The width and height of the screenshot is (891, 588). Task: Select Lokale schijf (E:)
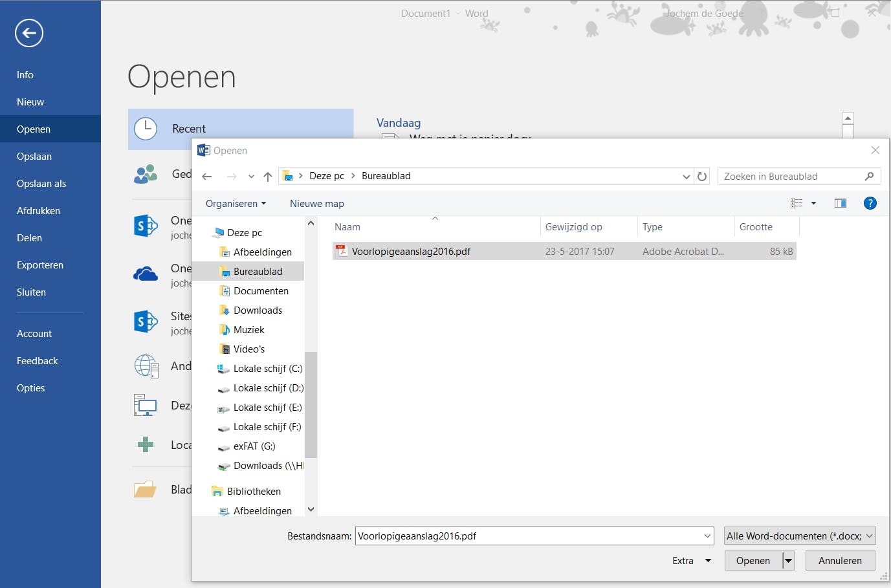tap(267, 408)
